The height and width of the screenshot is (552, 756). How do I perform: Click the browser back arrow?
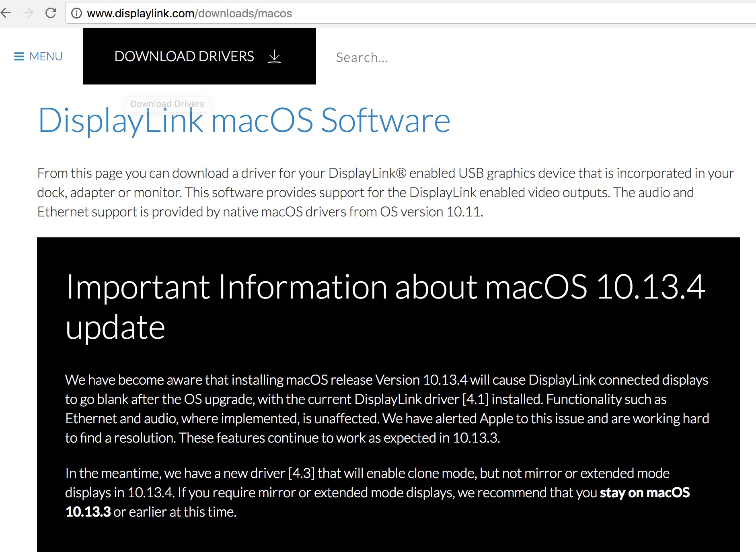[6, 13]
